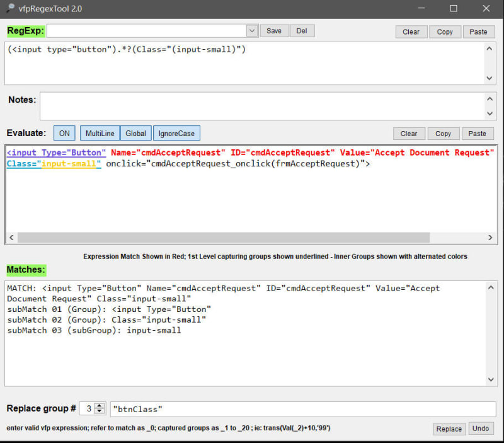Click the Replace button

pos(449,429)
